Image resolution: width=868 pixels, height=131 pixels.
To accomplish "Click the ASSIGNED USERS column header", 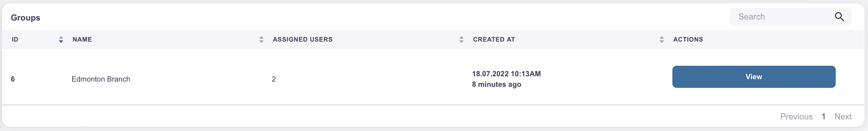I will 303,39.
